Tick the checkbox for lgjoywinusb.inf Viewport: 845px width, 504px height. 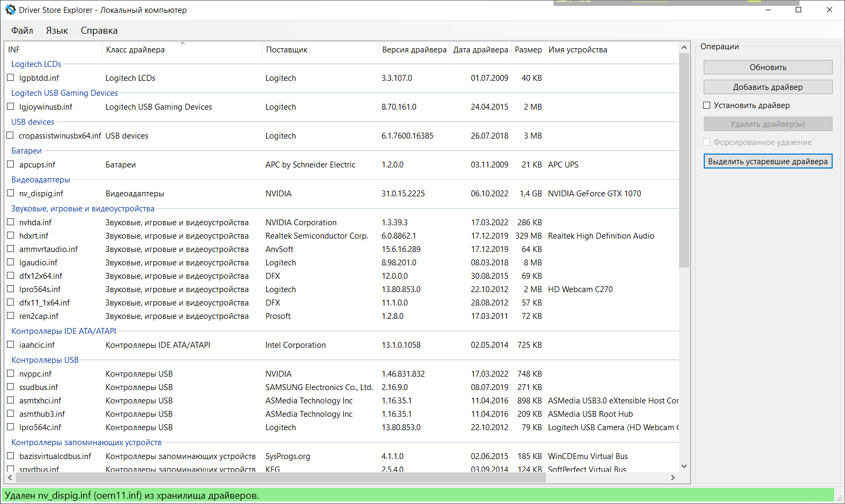coord(11,106)
